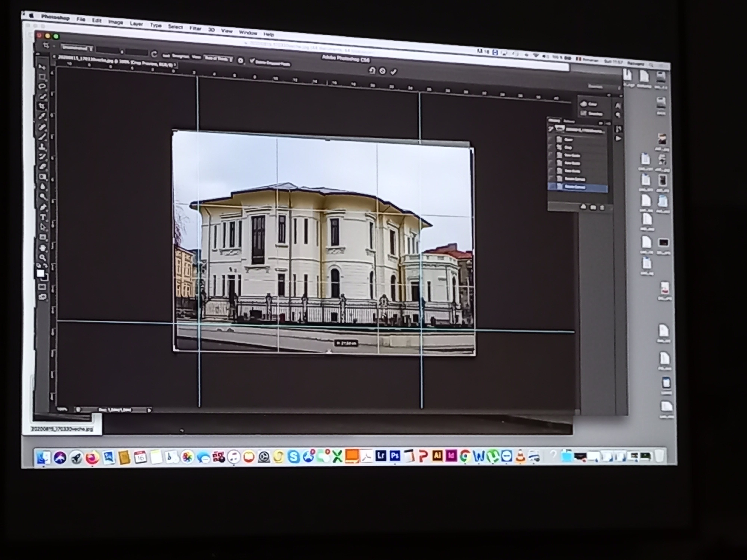
Task: Open the Rule of Thirds overlay dropdown
Action: [218, 59]
